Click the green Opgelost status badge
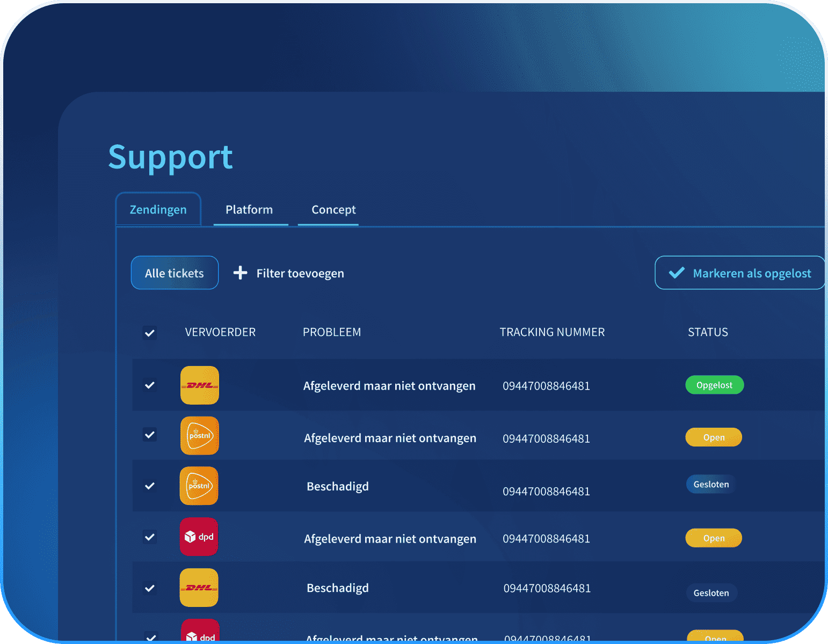This screenshot has height=644, width=828. [715, 385]
